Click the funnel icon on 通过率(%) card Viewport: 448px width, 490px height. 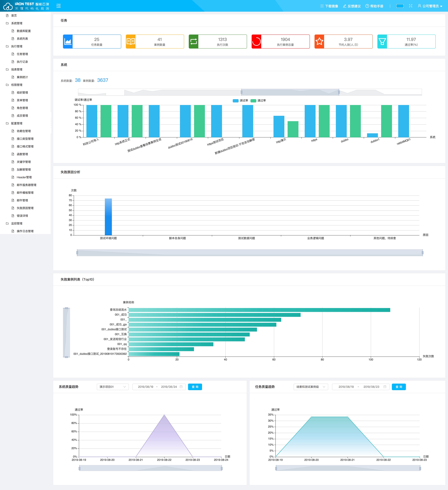(x=382, y=42)
